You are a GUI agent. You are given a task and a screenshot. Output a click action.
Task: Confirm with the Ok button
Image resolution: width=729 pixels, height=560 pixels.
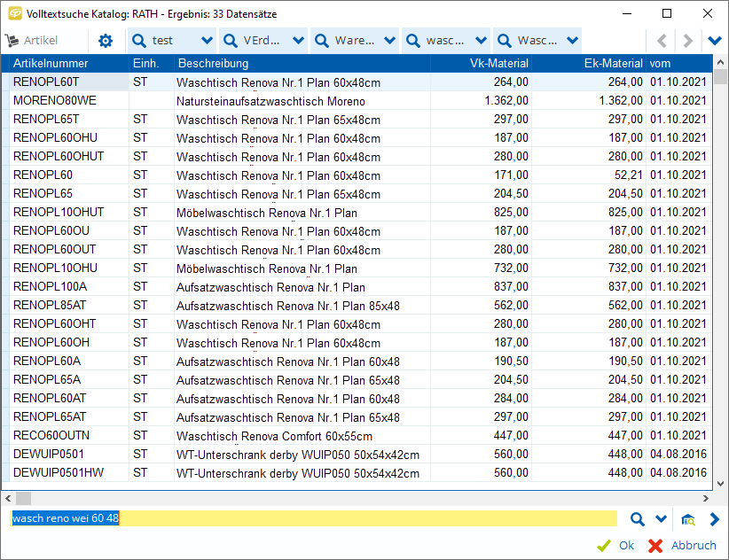(x=616, y=546)
